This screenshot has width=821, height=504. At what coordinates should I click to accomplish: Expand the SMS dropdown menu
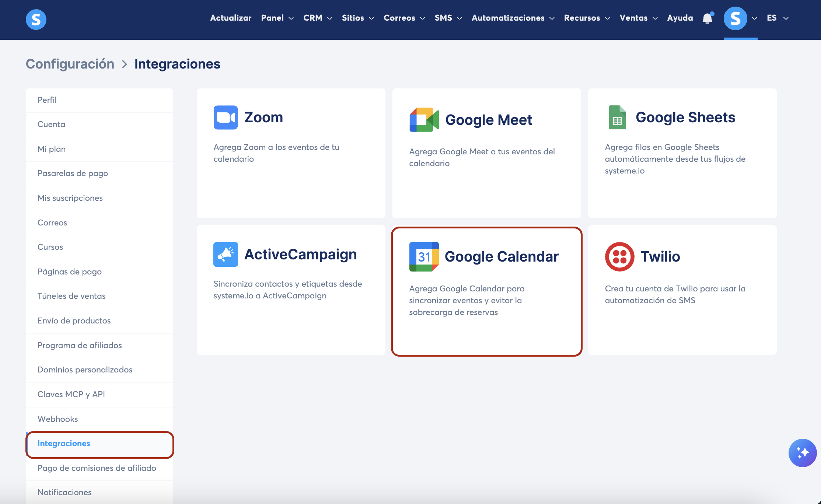pyautogui.click(x=448, y=18)
